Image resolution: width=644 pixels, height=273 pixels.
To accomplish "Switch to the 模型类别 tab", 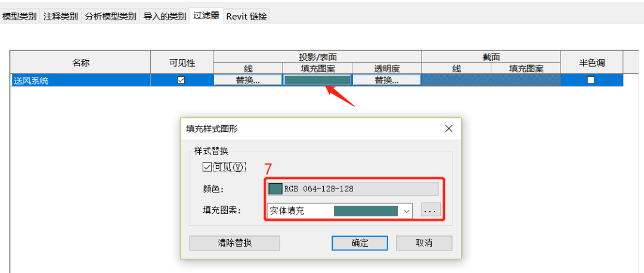I will (x=19, y=17).
